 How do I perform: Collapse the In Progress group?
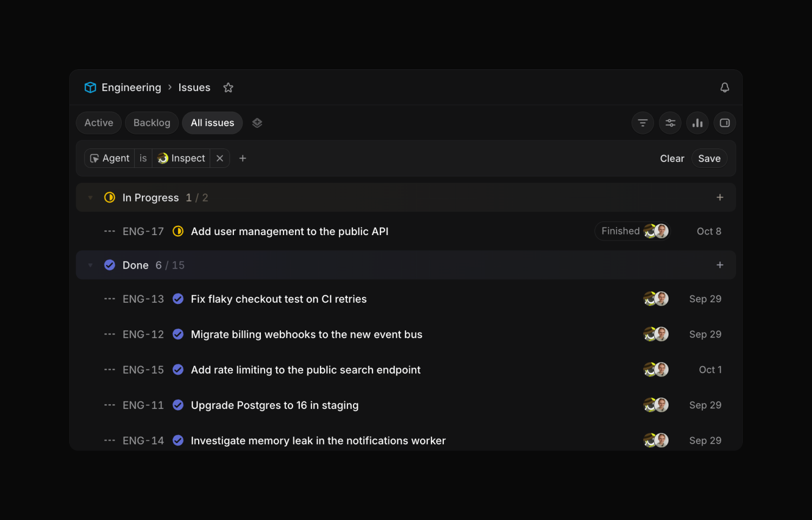point(90,198)
